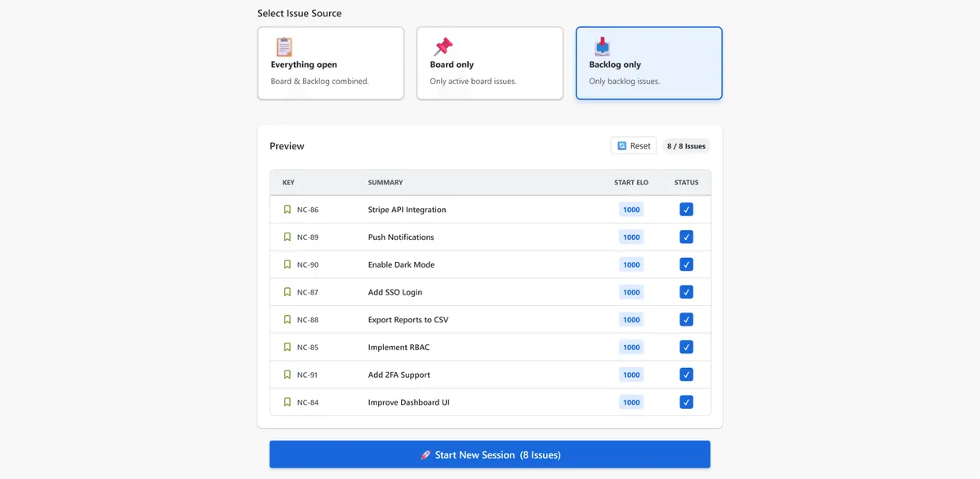This screenshot has height=479, width=980.
Task: Uncheck the Improve Dashboard UI checkbox
Action: [686, 402]
